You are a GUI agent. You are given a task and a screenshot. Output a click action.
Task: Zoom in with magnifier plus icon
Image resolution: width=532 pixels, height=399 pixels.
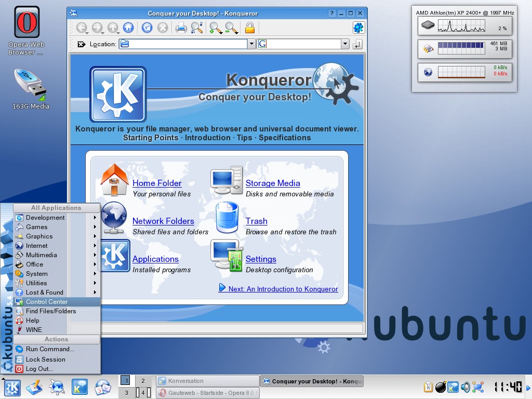[x=216, y=28]
